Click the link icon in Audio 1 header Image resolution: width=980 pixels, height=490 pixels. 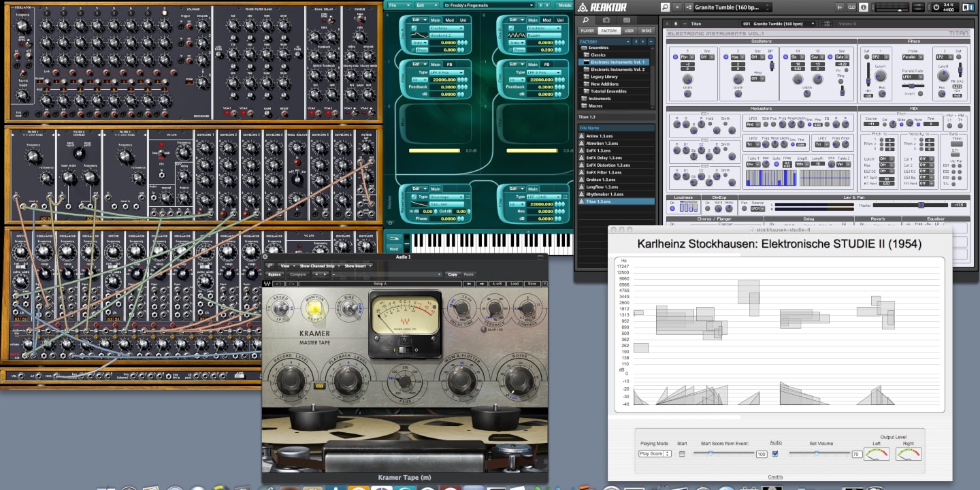pyautogui.click(x=269, y=265)
